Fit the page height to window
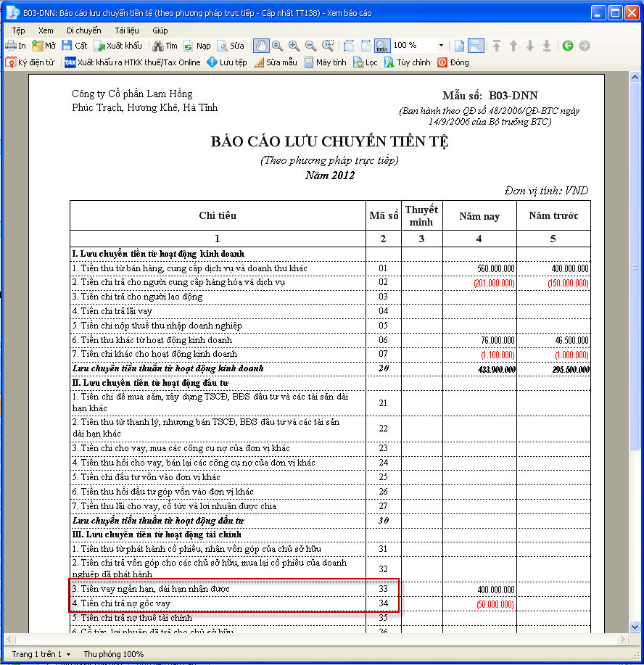This screenshot has width=644, height=665. (x=349, y=46)
